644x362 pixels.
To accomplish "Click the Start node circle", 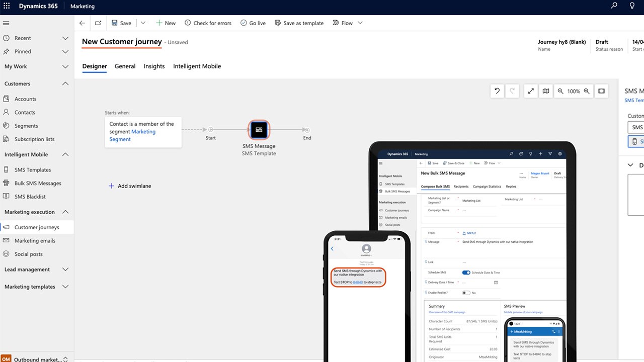I will pos(211,130).
